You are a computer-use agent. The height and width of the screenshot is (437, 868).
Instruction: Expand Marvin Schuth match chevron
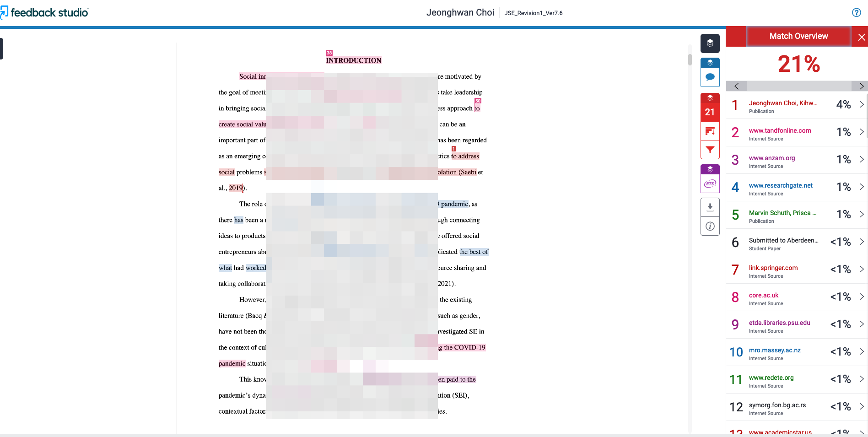[x=862, y=214]
